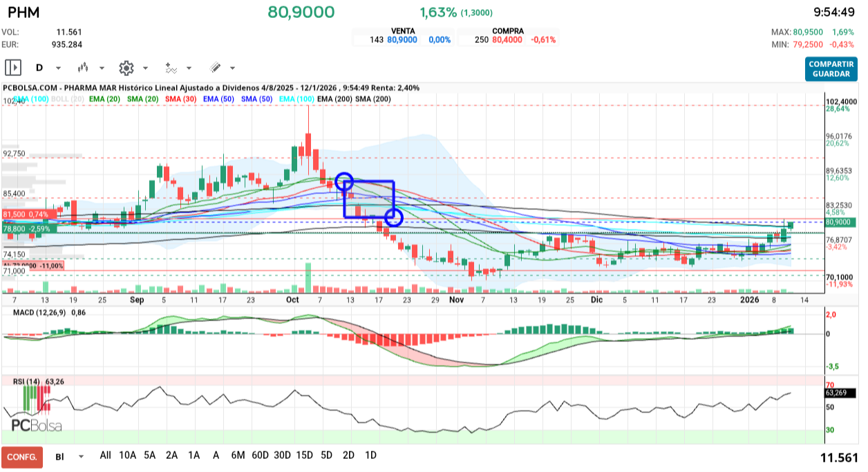The image size is (868, 472).
Task: Click the add indicator icon
Action: 172,68
